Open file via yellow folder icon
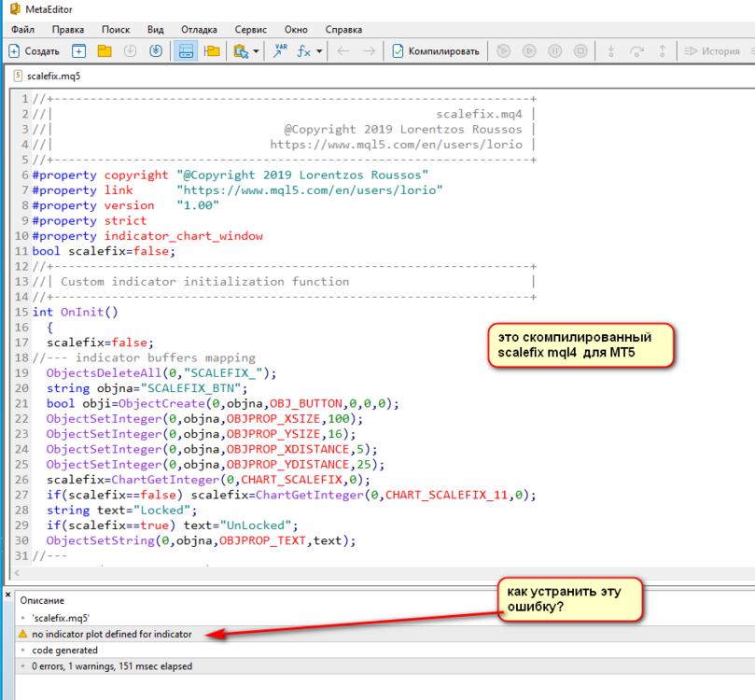The image size is (755, 700). (105, 51)
